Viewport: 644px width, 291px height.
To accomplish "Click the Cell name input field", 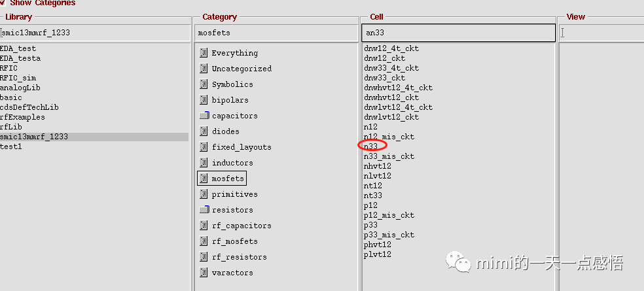I will pos(458,33).
